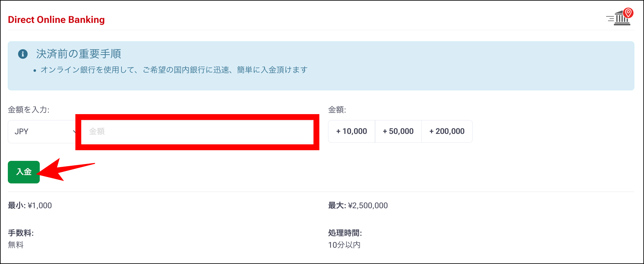Click the red highlighted amount input box
This screenshot has height=264, width=644.
click(x=197, y=132)
